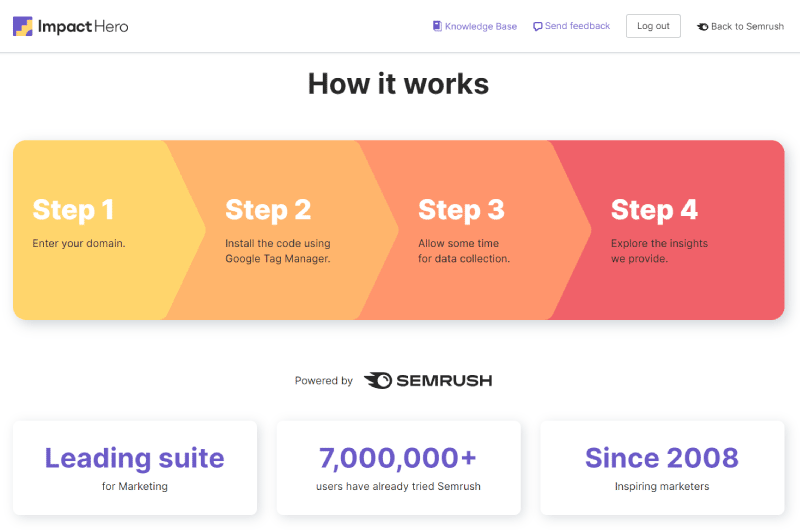Screen dimensions: 800x530
Task: Click the ImpactHero logo icon
Action: tap(22, 26)
